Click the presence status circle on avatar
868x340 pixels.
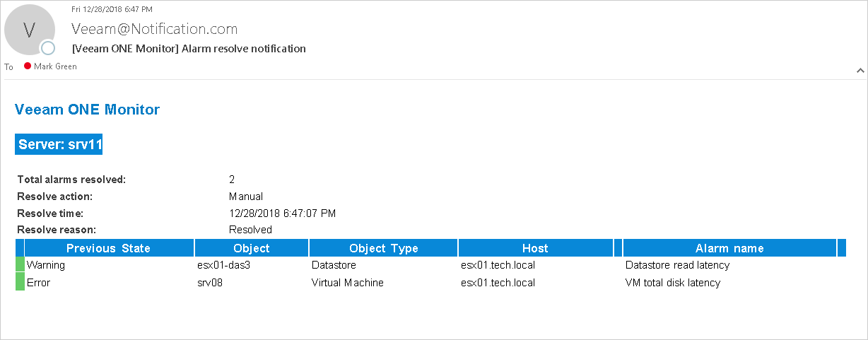48,48
